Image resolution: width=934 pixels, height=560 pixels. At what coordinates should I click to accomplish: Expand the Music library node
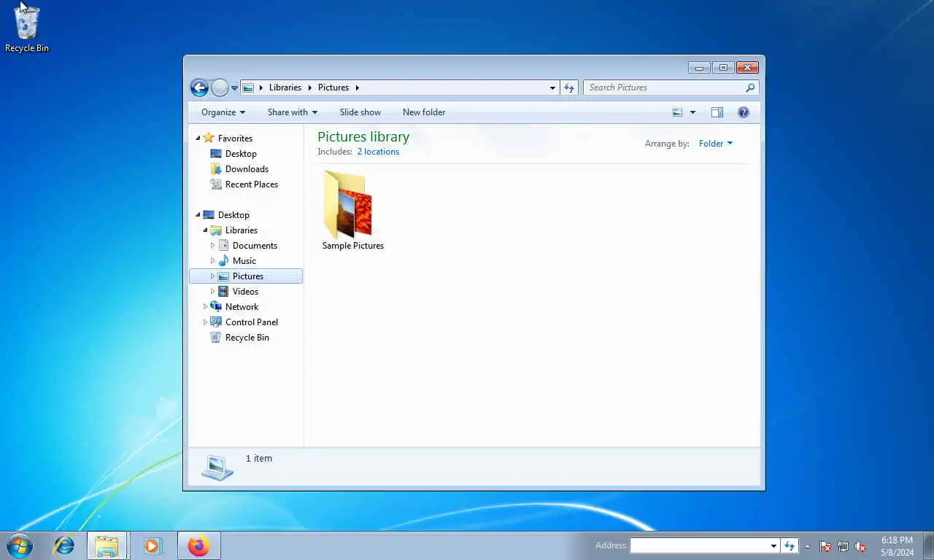click(212, 261)
